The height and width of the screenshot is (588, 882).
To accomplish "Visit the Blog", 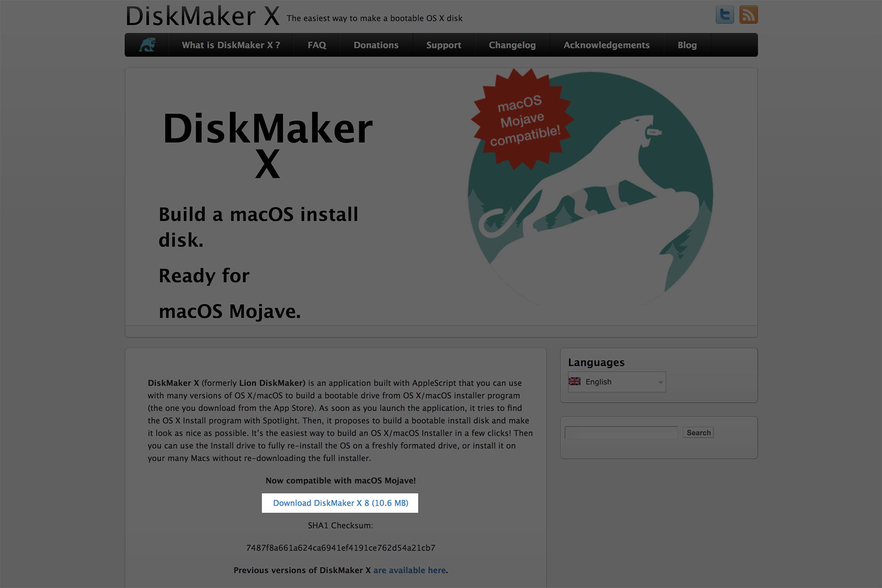I will (x=687, y=45).
